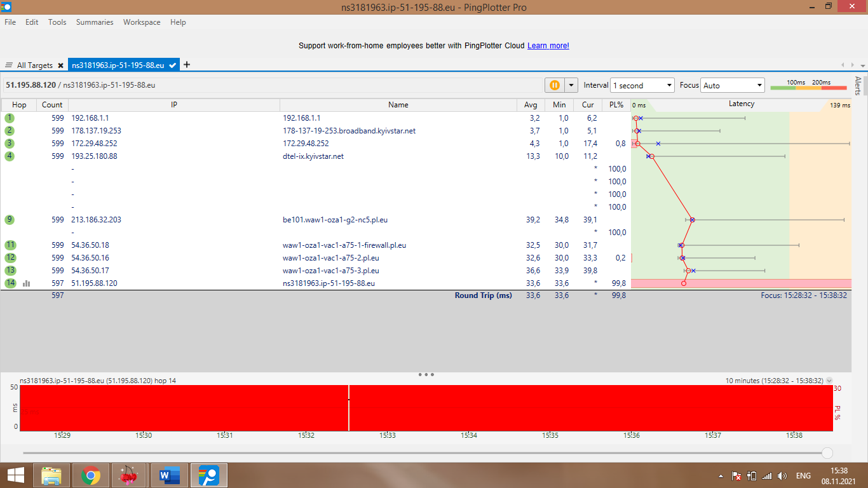Select name dtel-ix.kyivstar.net
The width and height of the screenshot is (868, 488).
point(313,156)
